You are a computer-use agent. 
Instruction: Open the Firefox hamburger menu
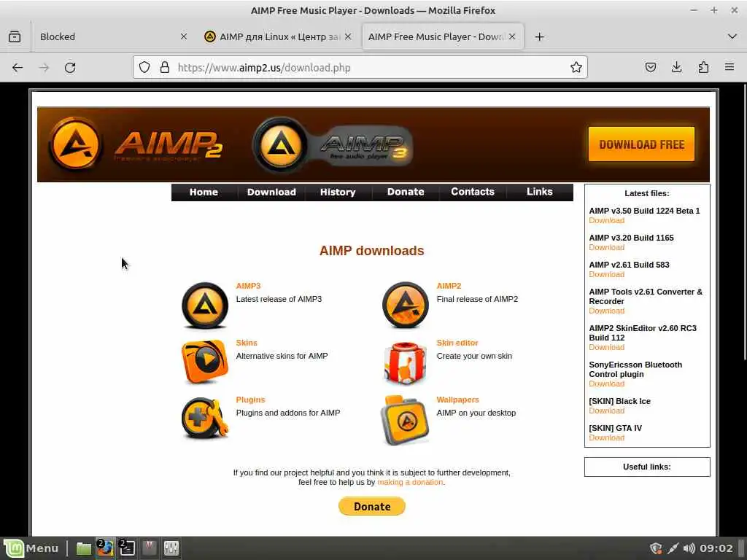click(729, 68)
